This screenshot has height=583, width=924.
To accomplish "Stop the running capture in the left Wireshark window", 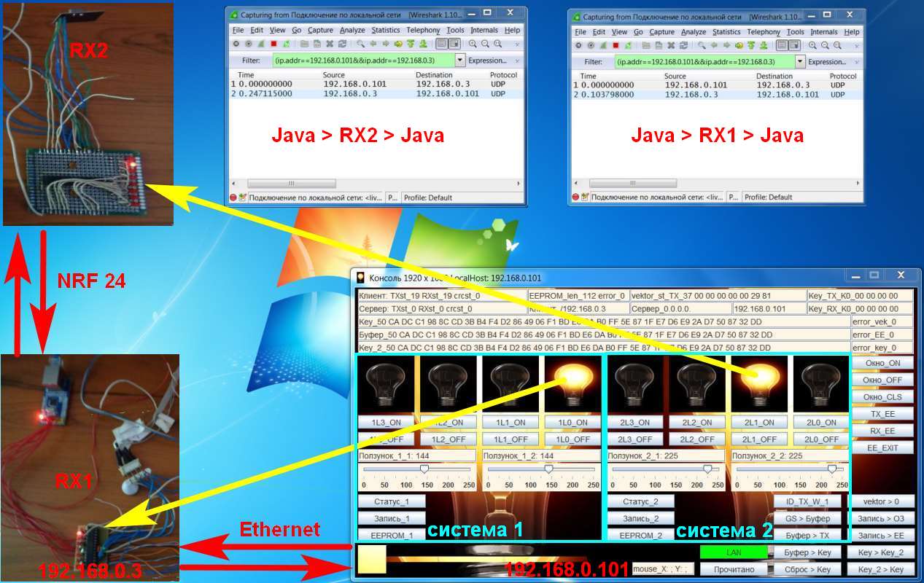I will (x=275, y=44).
